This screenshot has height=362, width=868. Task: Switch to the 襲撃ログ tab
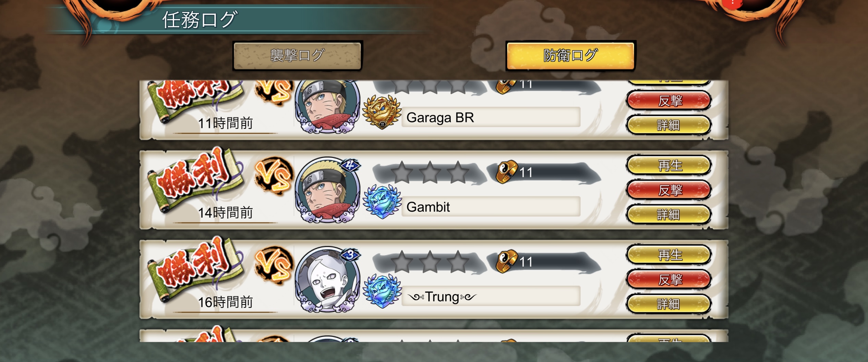coord(297,56)
